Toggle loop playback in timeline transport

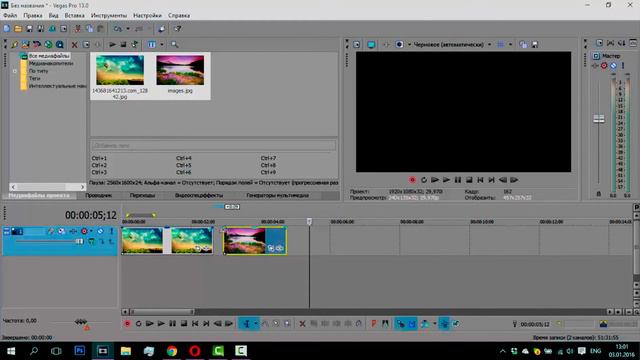[x=138, y=324]
